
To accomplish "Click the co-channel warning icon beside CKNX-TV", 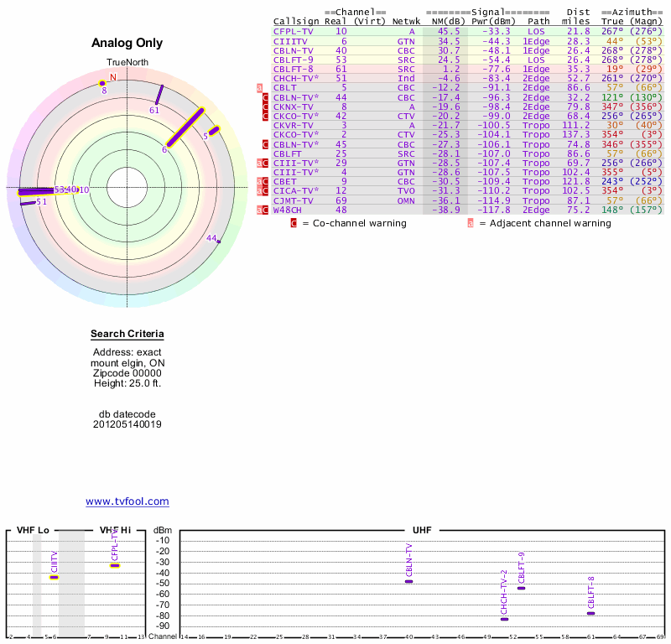I will tap(266, 106).
